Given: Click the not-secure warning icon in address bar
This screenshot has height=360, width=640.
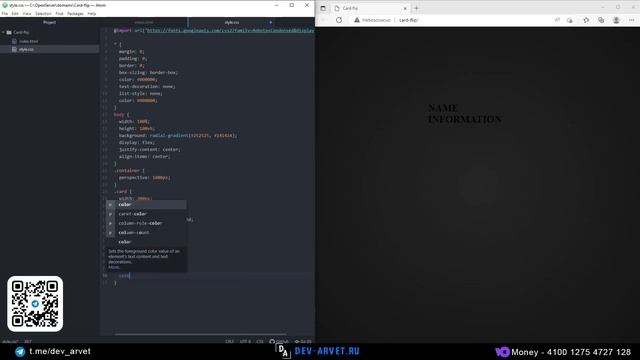Looking at the screenshot, I should [357, 20].
